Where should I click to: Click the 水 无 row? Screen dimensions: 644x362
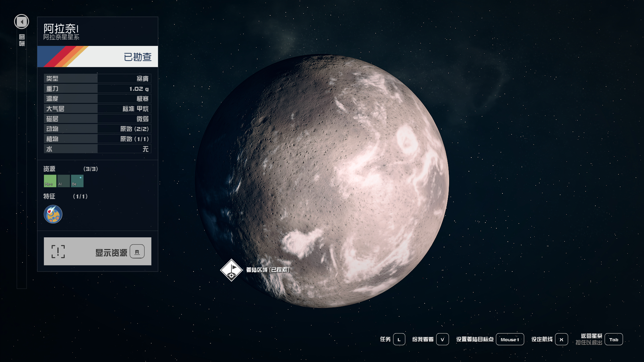(98, 149)
